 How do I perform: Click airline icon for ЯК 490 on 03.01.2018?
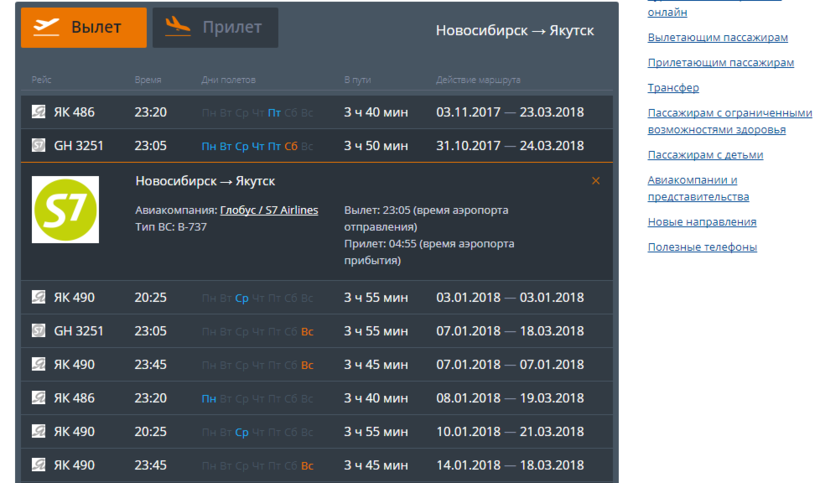point(39,298)
